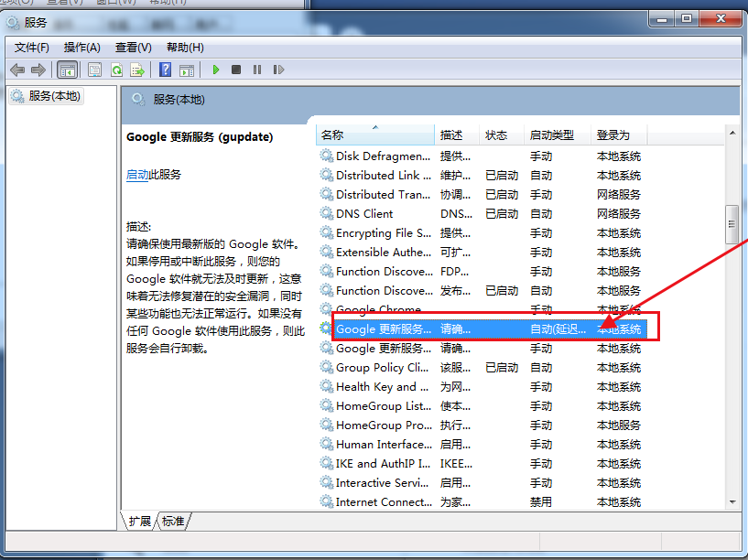Select the Function Discove... row with FDP description

pos(481,271)
